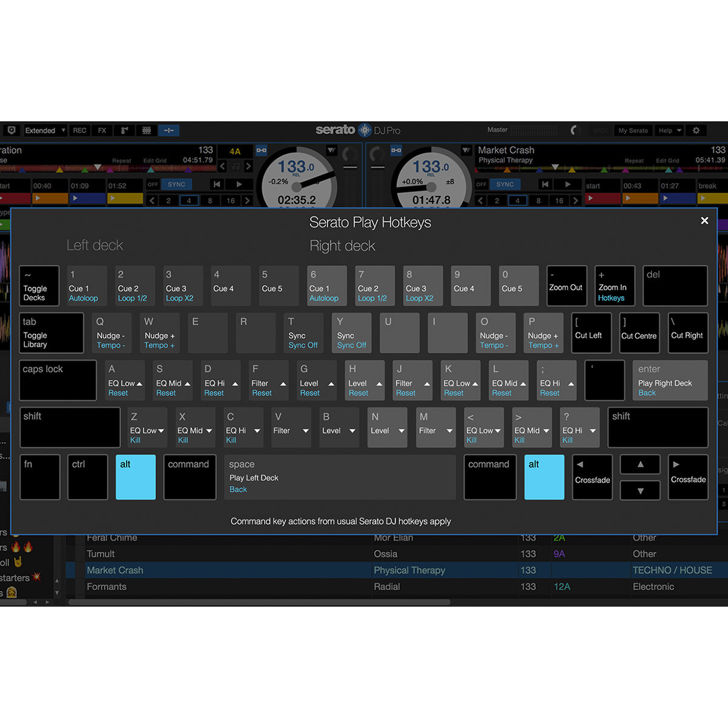Viewport: 728px width, 728px height.
Task: Click the quantize icon in the top-left corner
Action: pyautogui.click(x=11, y=130)
